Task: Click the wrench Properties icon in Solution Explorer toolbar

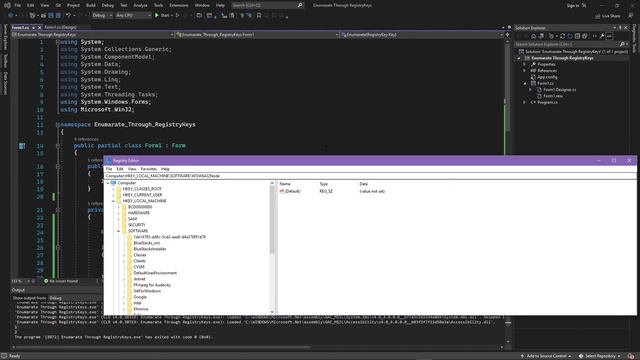Action: point(602,36)
